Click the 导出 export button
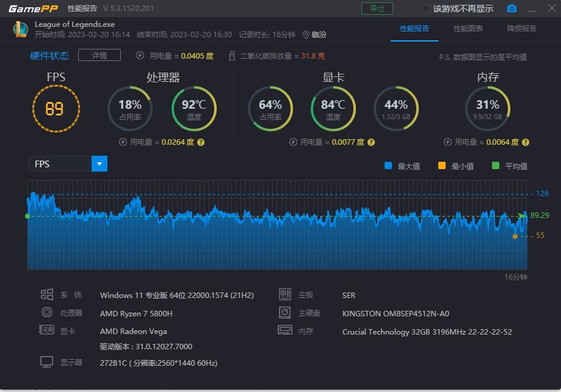The height and width of the screenshot is (392, 561). click(377, 9)
